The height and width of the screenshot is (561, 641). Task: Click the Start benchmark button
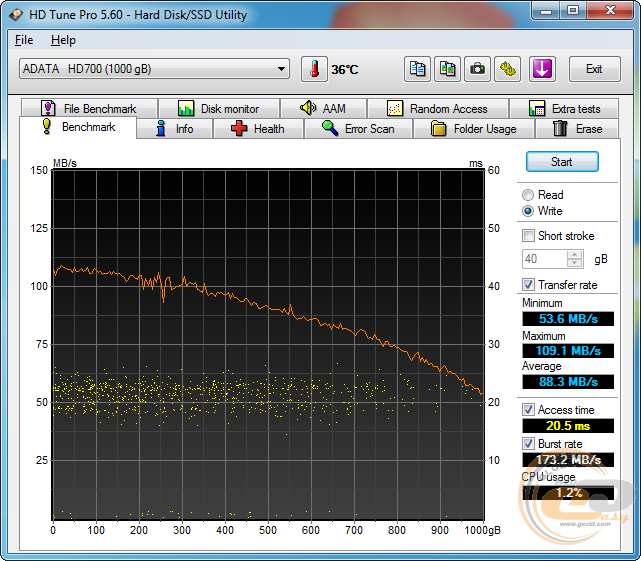click(x=562, y=162)
